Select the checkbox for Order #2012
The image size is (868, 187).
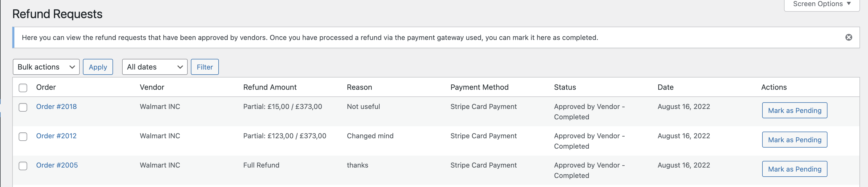(23, 136)
